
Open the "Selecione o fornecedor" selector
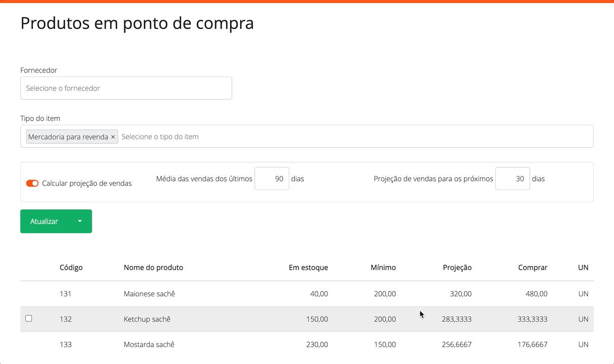(126, 88)
